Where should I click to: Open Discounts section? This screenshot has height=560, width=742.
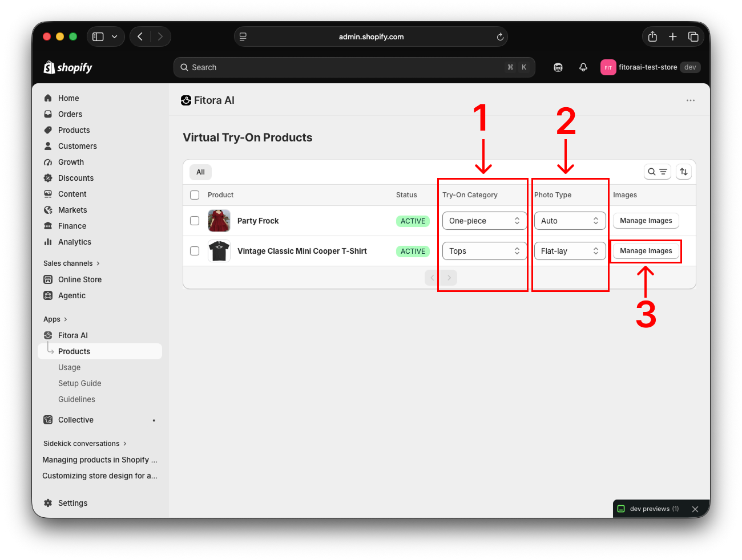76,178
